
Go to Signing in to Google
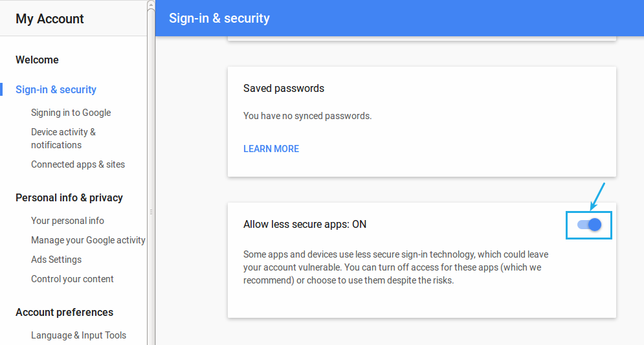[71, 113]
